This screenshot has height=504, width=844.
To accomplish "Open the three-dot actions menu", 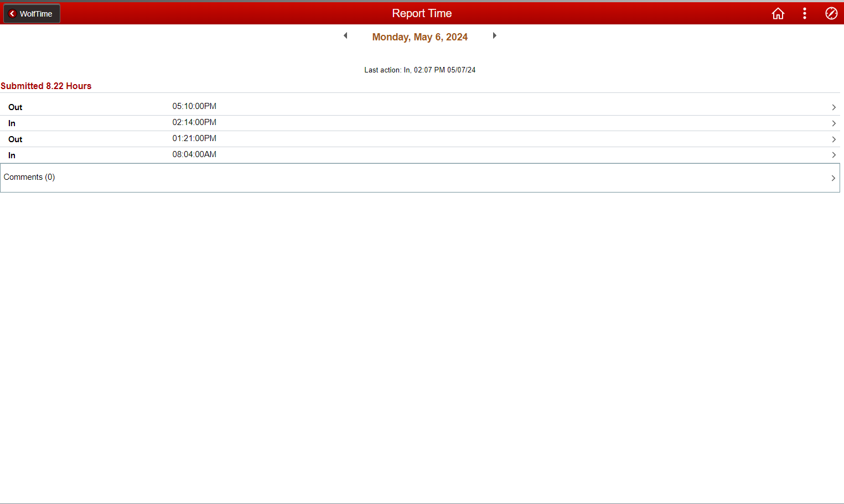I will click(x=804, y=14).
